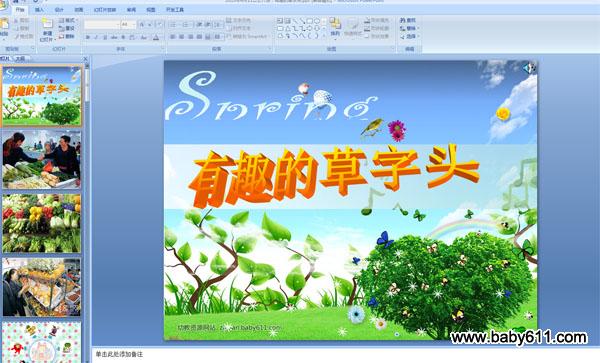600x363 pixels.
Task: Open the Font name combo box
Action: pyautogui.click(x=102, y=25)
